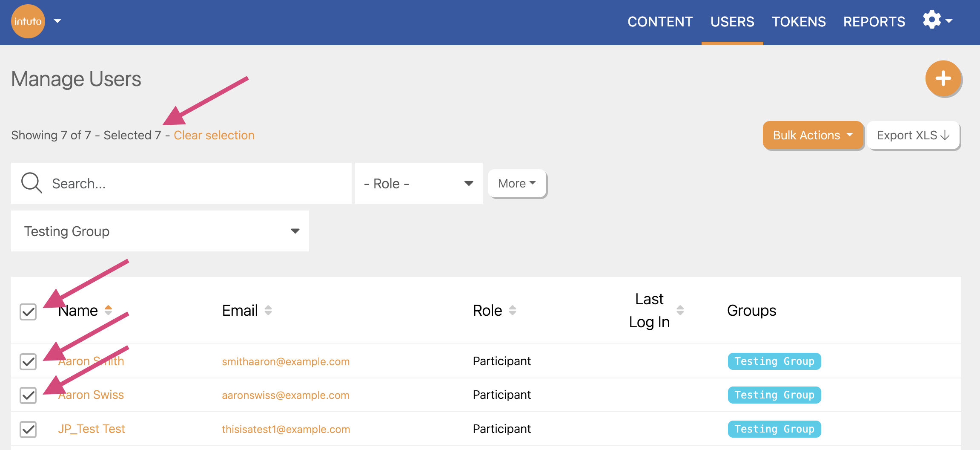
Task: Sort users by Email column arrows
Action: tap(268, 310)
